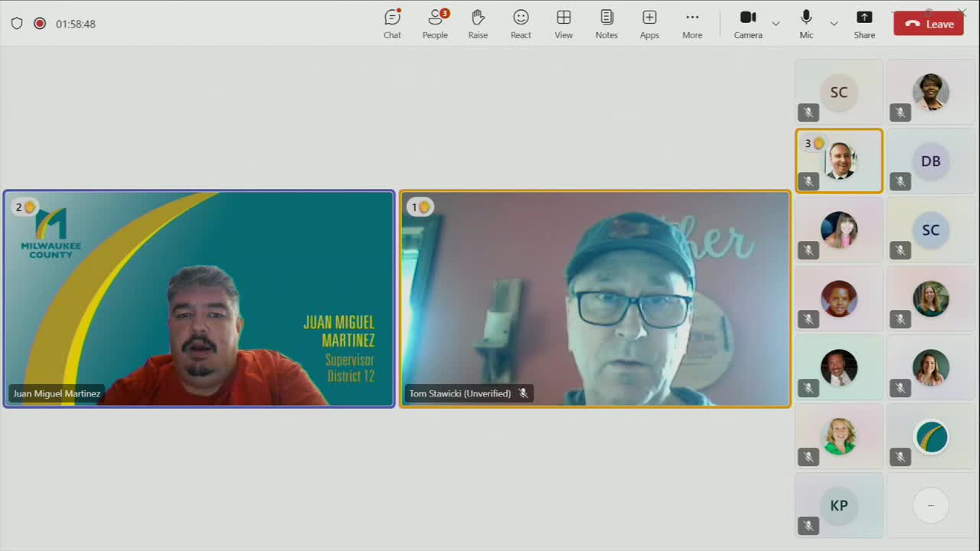Click raised-hand badge numbered 3 in participant strip
980x551 pixels.
(813, 143)
